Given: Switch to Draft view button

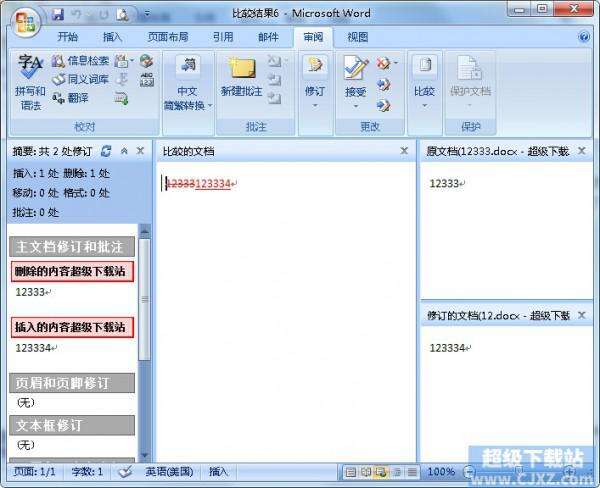Looking at the screenshot, I should 412,472.
